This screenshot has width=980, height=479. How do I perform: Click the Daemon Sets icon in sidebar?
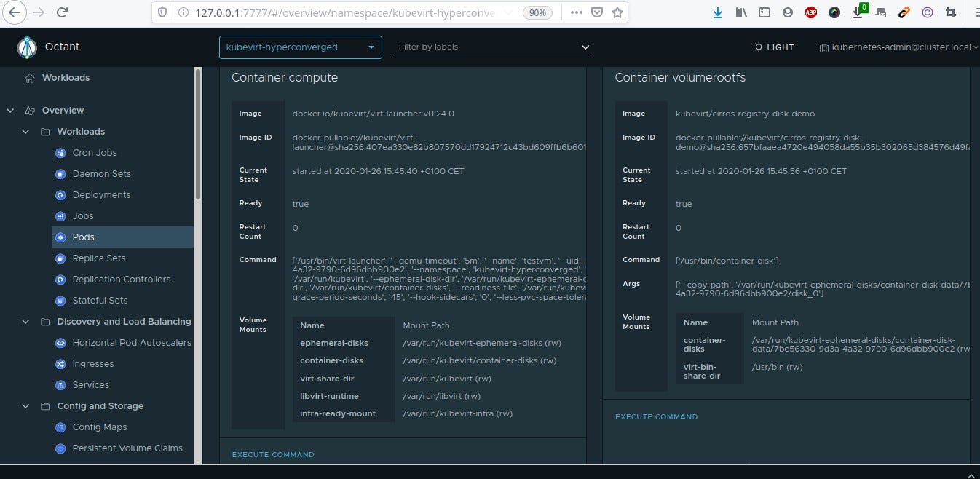point(60,174)
